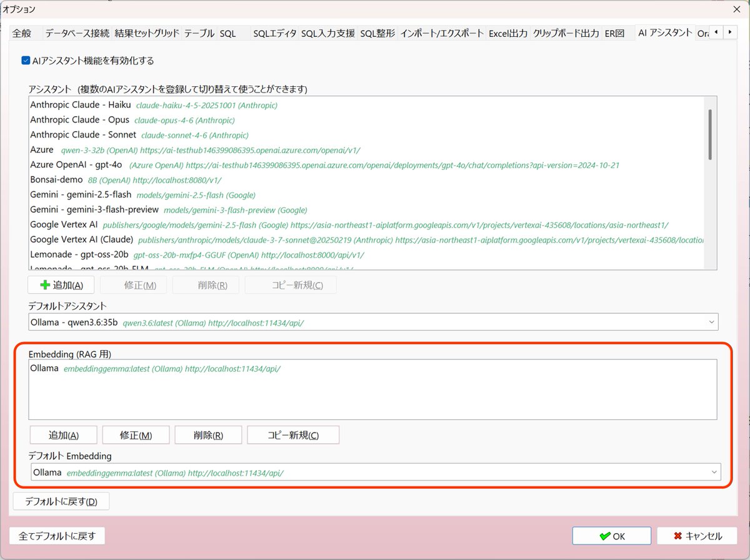
Task: Select the Bonsai-demo assistant row
Action: click(367, 180)
